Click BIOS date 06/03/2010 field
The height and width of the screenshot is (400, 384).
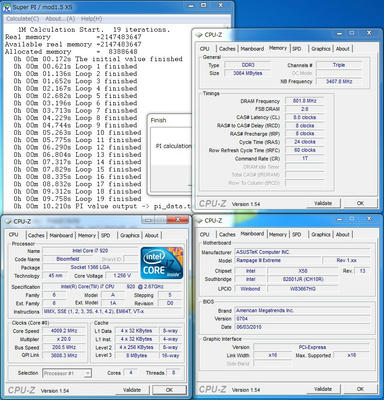302,327
